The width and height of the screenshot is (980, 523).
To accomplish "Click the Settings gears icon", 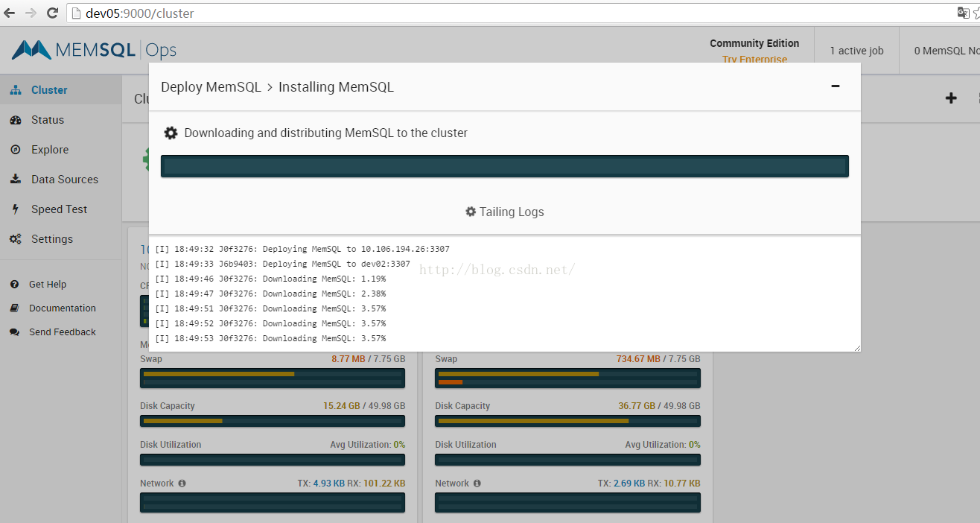I will 15,238.
